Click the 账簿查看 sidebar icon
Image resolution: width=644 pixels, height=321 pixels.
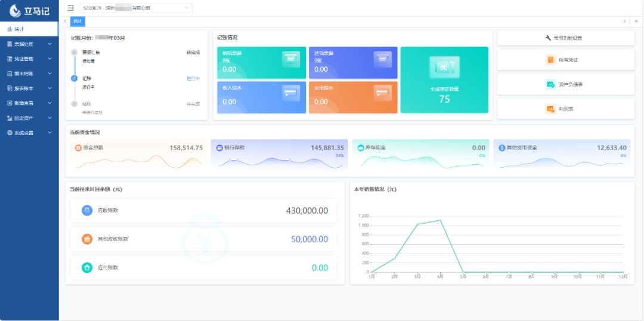10,103
